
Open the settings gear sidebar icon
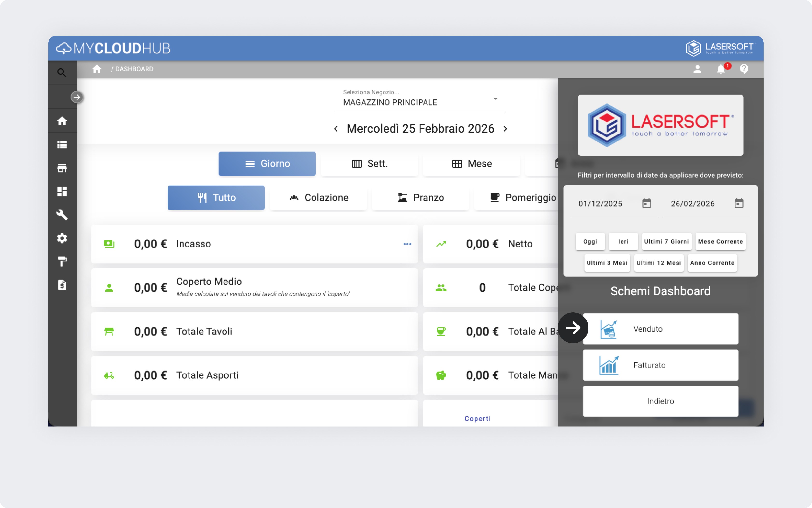(62, 238)
